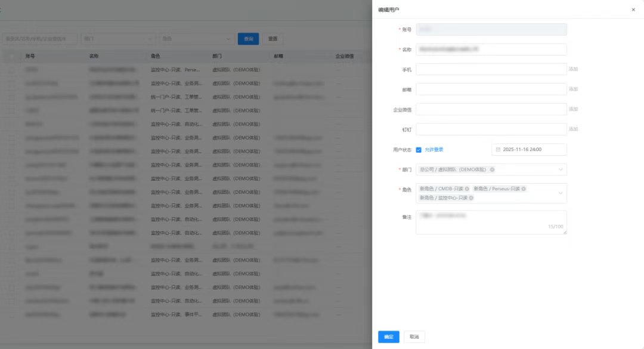Expand the 部门 dropdown in the edit form
This screenshot has height=349, width=644.
pyautogui.click(x=561, y=169)
